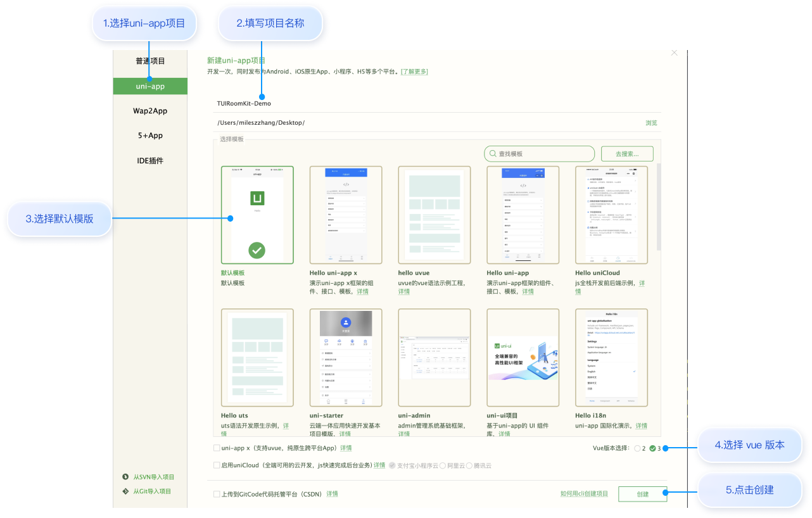Viewport: 812px width, 518px height.
Task: Select the Hello uni-app x template thumbnail
Action: coord(346,215)
